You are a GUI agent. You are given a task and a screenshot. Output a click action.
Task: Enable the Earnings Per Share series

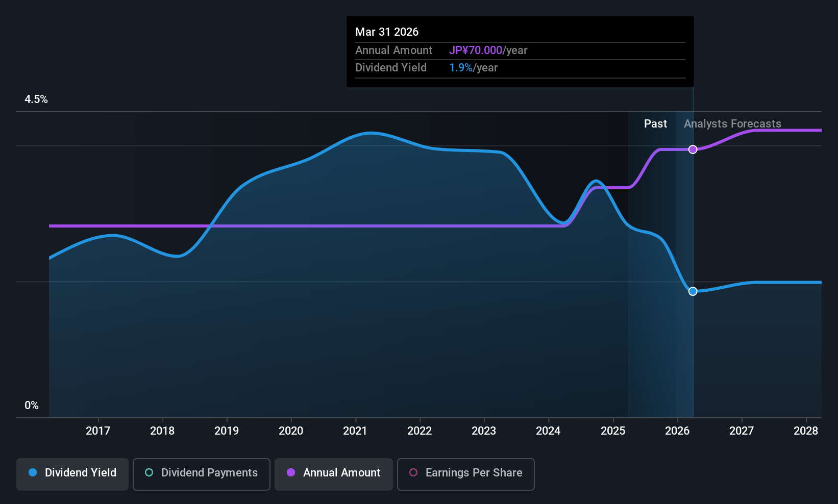(x=466, y=474)
